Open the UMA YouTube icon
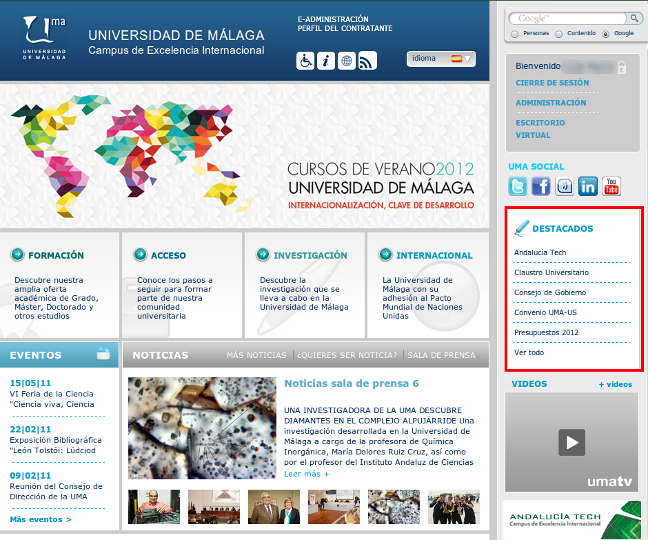This screenshot has width=648, height=540. [611, 186]
